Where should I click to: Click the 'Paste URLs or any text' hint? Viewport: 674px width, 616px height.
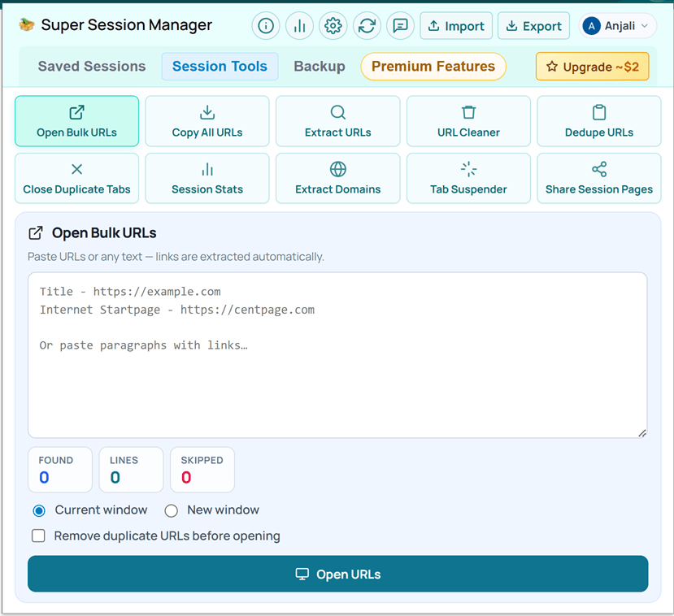(176, 257)
